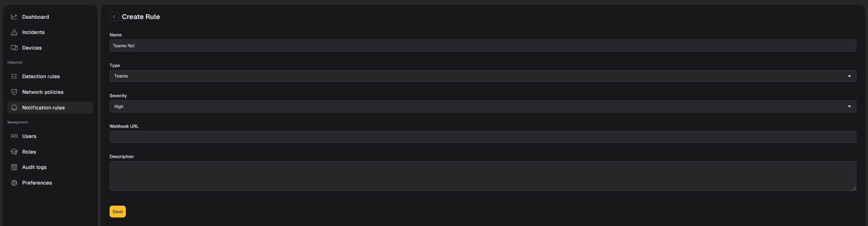868x226 pixels.
Task: Click the Name field containing Teams Not
Action: pyautogui.click(x=483, y=46)
